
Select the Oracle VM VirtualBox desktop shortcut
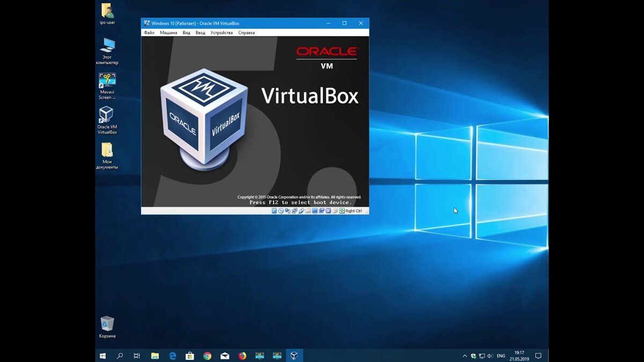coord(107,120)
